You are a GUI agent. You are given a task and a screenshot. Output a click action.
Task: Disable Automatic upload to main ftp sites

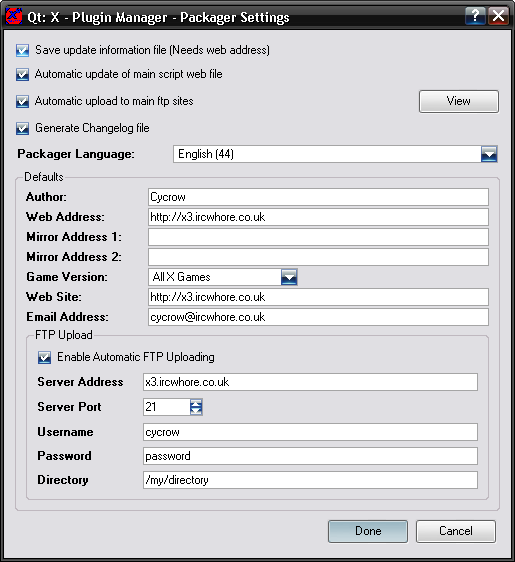click(23, 101)
